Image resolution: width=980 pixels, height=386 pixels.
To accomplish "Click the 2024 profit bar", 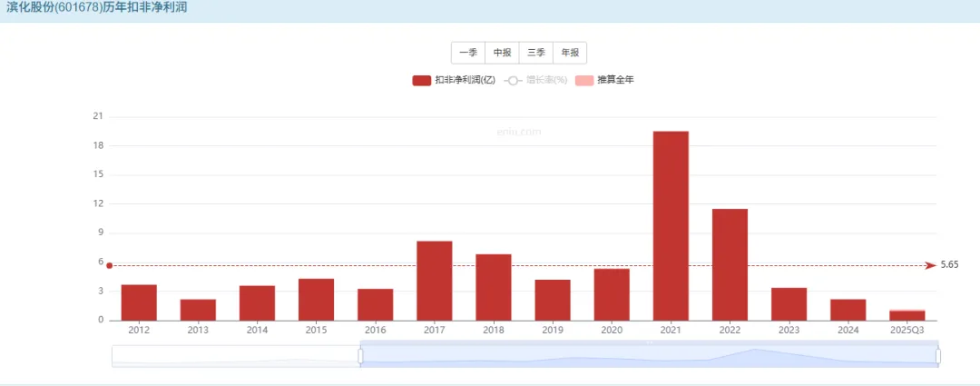I will click(x=848, y=311).
